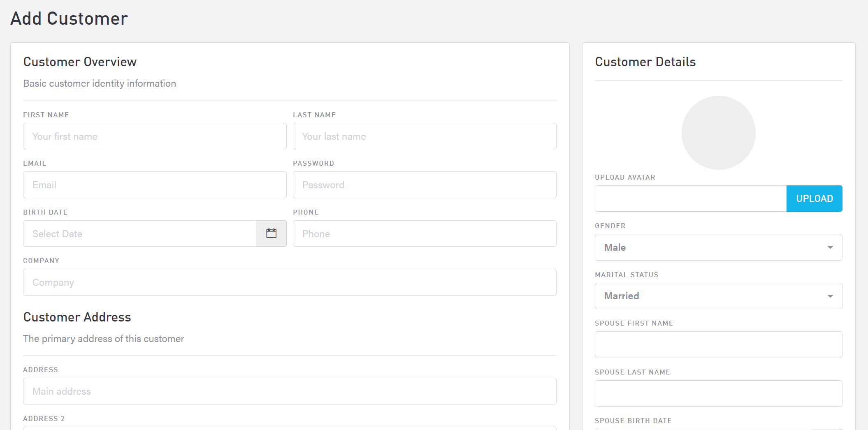Focus the Phone number field
The width and height of the screenshot is (868, 430).
[425, 234]
